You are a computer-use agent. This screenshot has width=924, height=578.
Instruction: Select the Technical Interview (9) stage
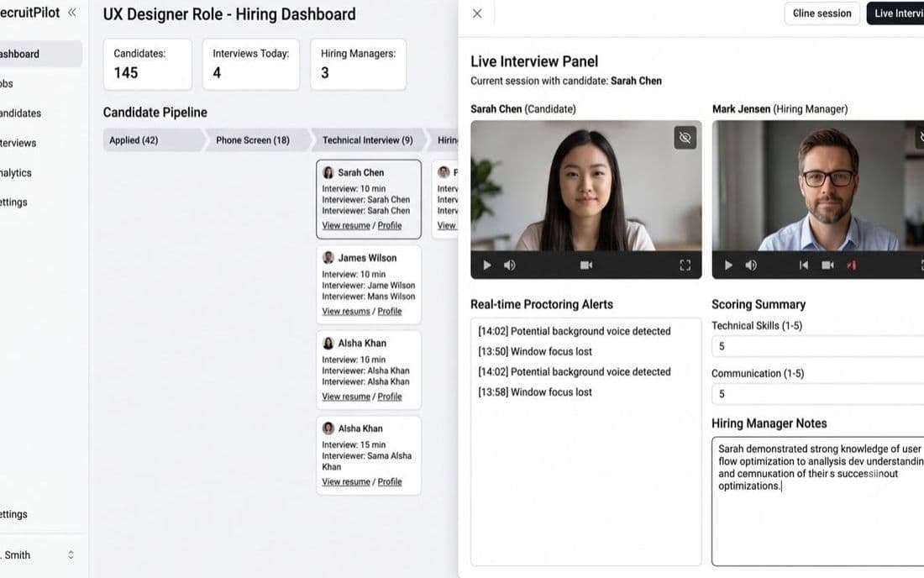click(x=368, y=140)
